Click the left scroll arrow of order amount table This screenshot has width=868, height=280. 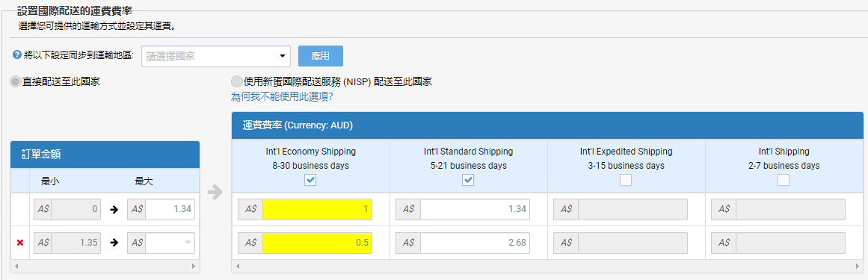tap(17, 266)
